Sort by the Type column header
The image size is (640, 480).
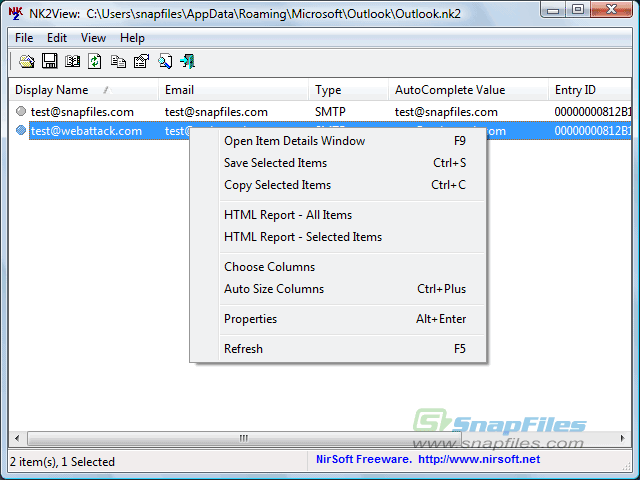pyautogui.click(x=349, y=90)
